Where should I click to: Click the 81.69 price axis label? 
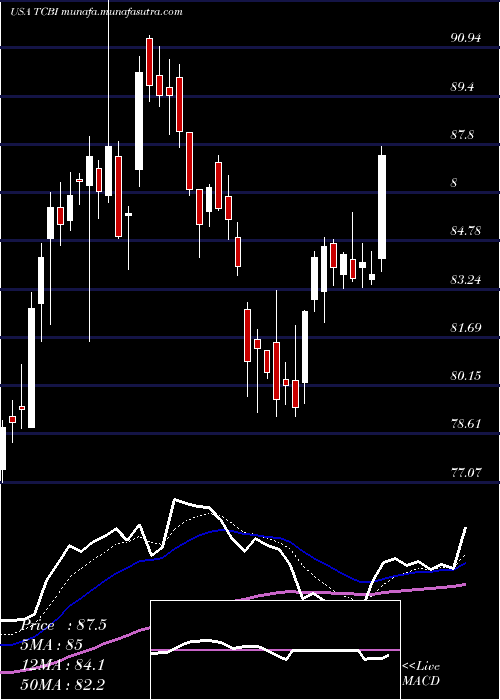[x=466, y=328]
